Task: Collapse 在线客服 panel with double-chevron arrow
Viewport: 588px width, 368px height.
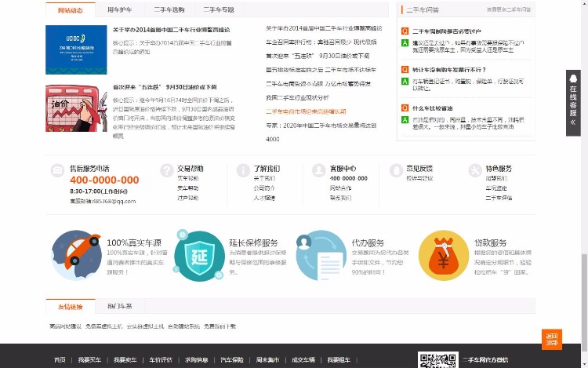Action: click(573, 122)
